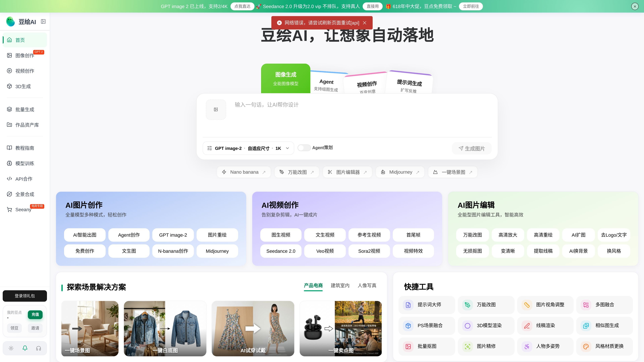Open the Nano banana shortcut chip
The height and width of the screenshot is (362, 644).
(x=244, y=172)
